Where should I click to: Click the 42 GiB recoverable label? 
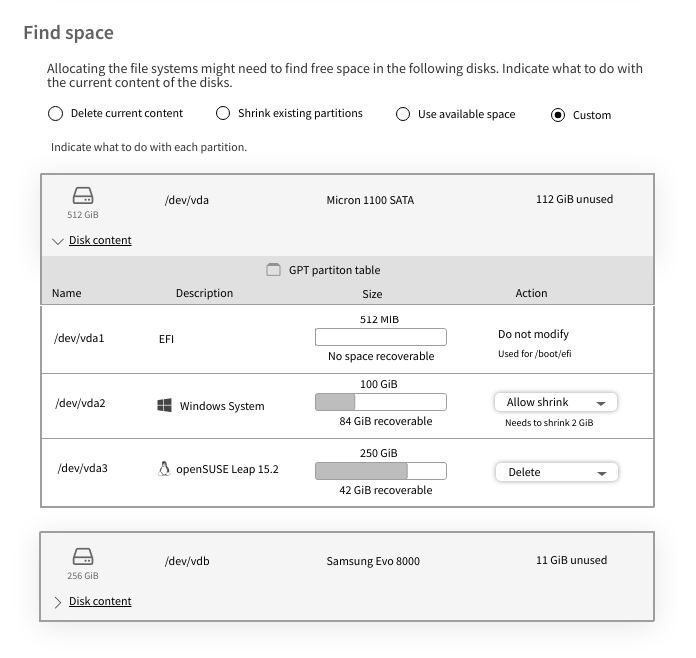click(x=386, y=490)
